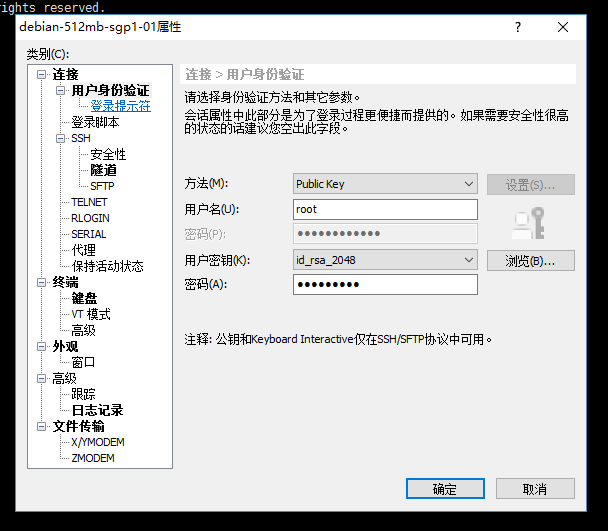Image resolution: width=608 pixels, height=531 pixels.
Task: Select 登录提示符 in the tree
Action: coord(120,106)
